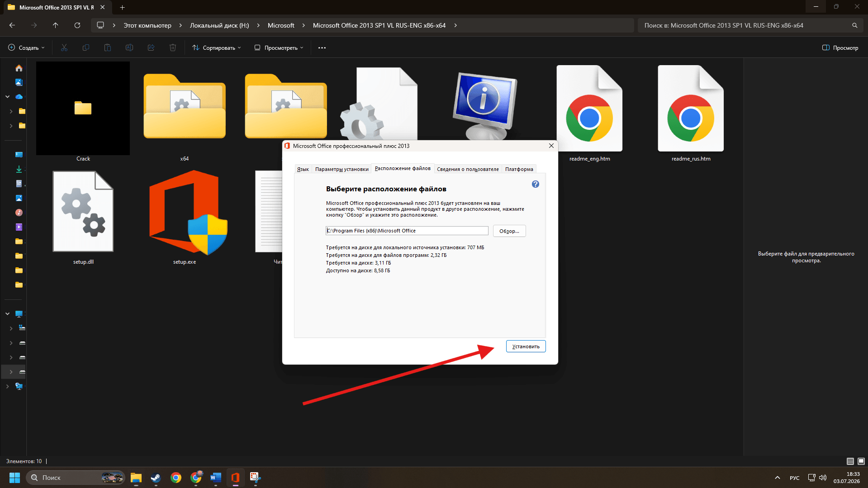The width and height of the screenshot is (868, 488).
Task: Open Сведения о пользователе tab
Action: point(468,169)
